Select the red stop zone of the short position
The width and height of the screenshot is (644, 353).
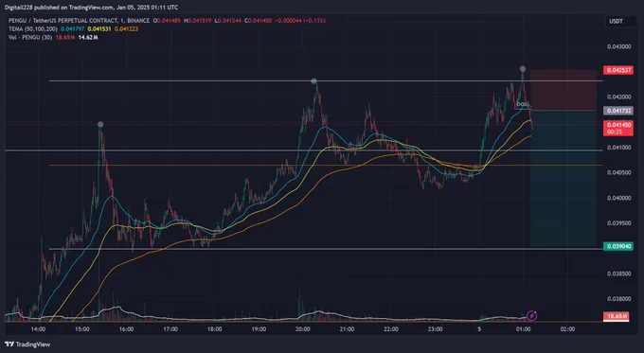[x=563, y=90]
